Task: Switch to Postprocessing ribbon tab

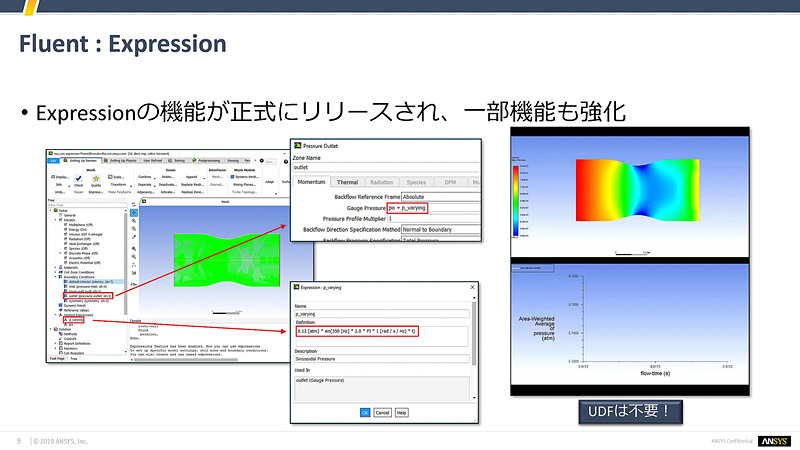Action: click(207, 161)
